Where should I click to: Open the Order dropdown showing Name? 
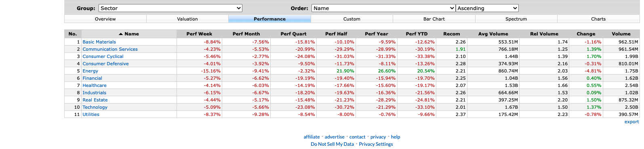(x=383, y=8)
